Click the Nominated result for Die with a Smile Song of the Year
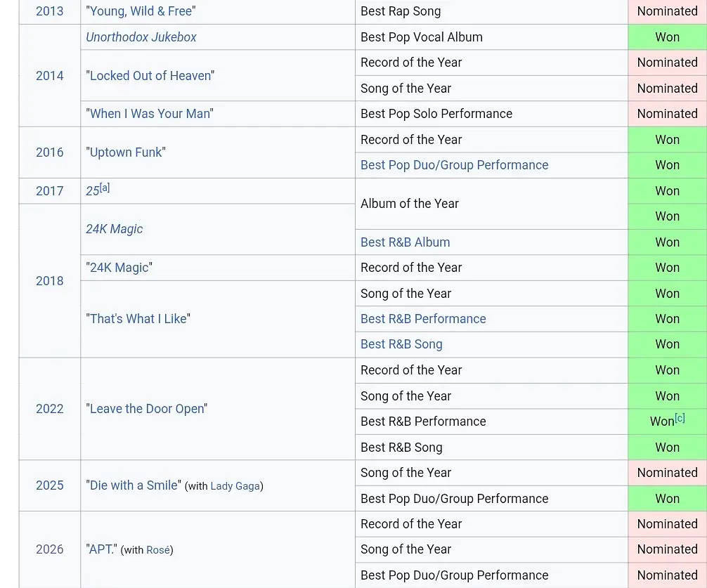Screen dimensions: 707x588 tap(668, 473)
